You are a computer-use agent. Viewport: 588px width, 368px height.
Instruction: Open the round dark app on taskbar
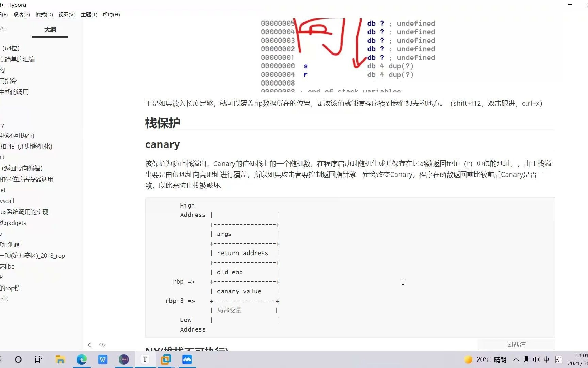(x=124, y=359)
